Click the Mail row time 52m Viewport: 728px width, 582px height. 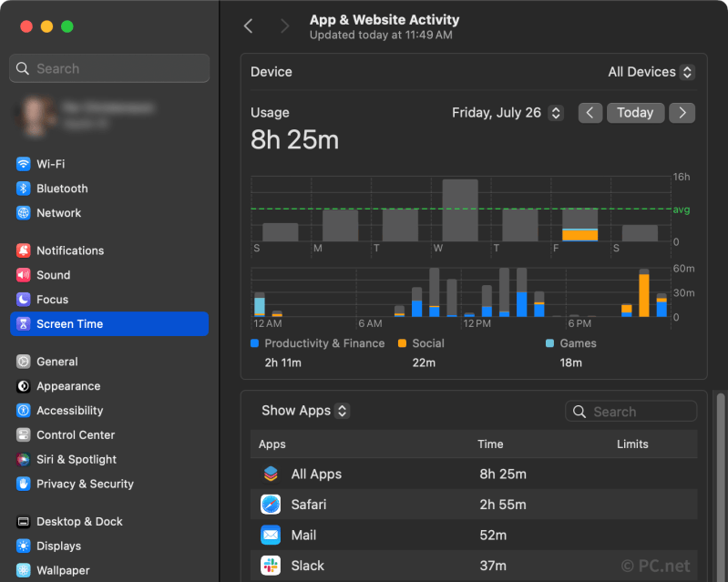tap(493, 536)
